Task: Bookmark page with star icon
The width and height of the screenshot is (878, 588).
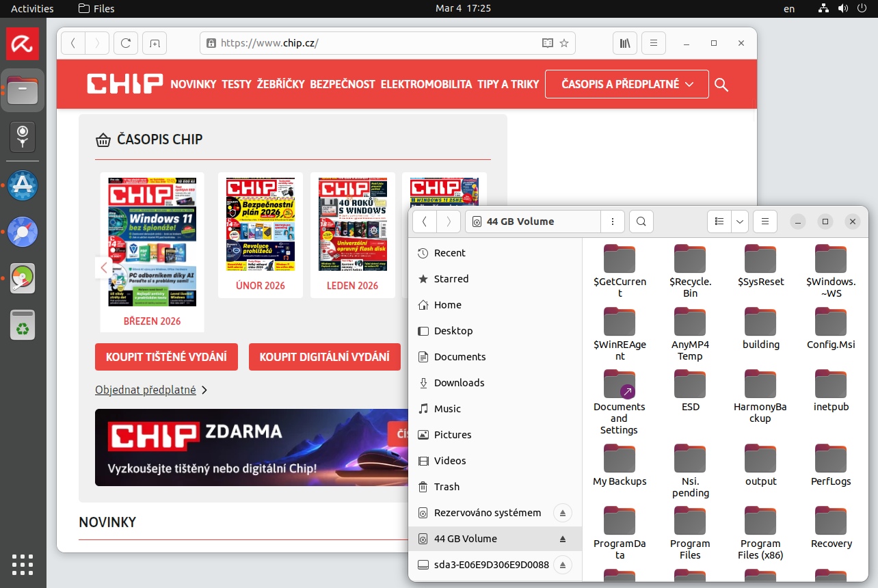Action: click(x=564, y=43)
